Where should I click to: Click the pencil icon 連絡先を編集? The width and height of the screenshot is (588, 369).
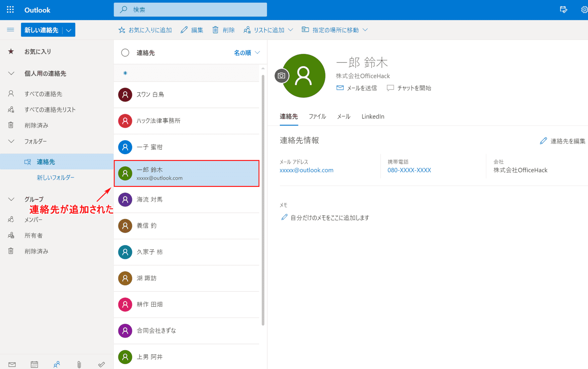point(543,141)
